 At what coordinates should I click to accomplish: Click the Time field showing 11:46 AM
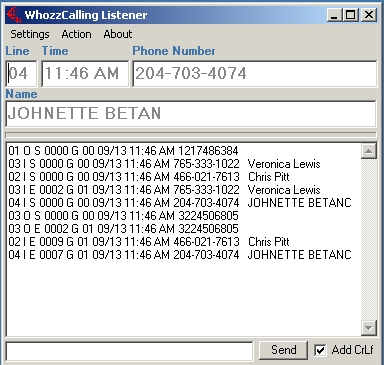(85, 73)
